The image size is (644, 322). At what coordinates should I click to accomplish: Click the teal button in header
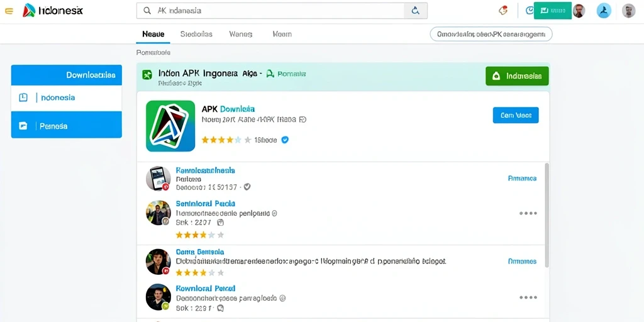552,11
